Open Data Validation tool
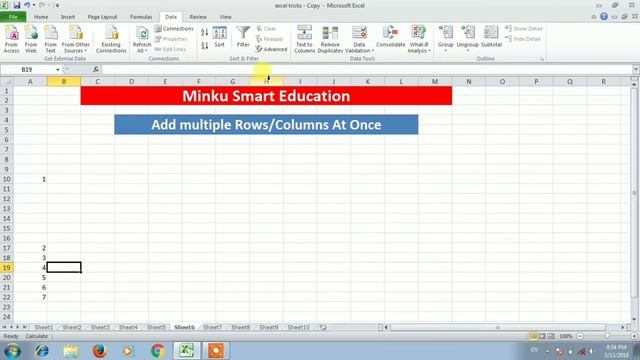Viewport: 640px width, 360px height. coord(359,39)
